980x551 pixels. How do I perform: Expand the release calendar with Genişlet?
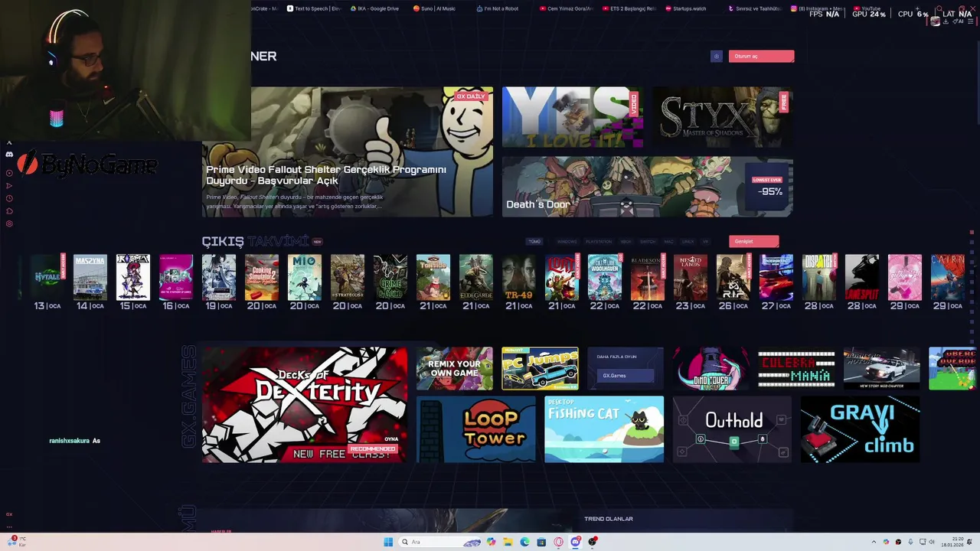click(x=754, y=241)
